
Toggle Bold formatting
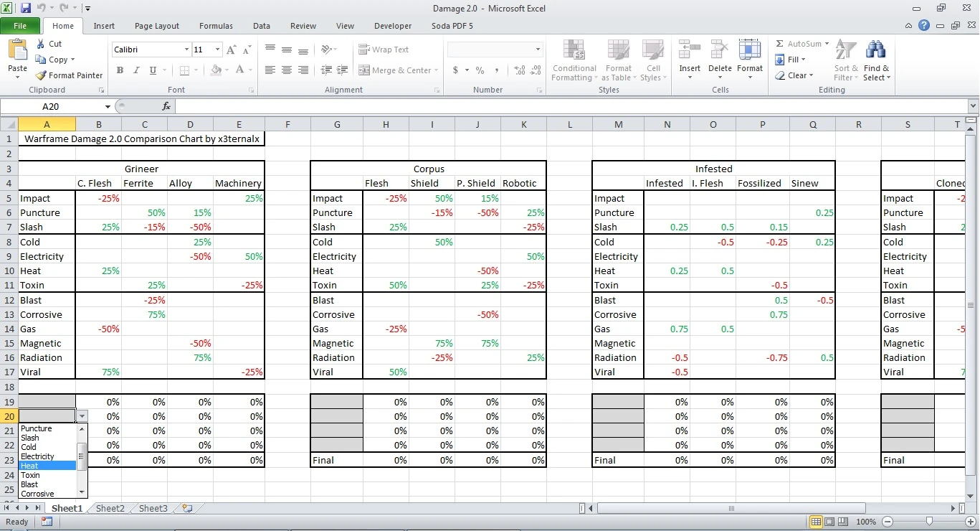pyautogui.click(x=120, y=70)
